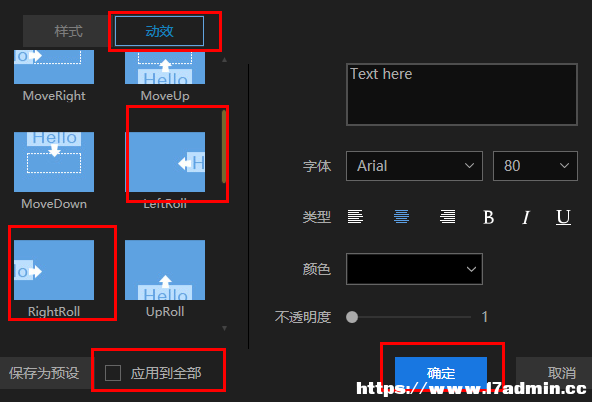Toggle italic text formatting
This screenshot has width=592, height=402.
point(526,217)
